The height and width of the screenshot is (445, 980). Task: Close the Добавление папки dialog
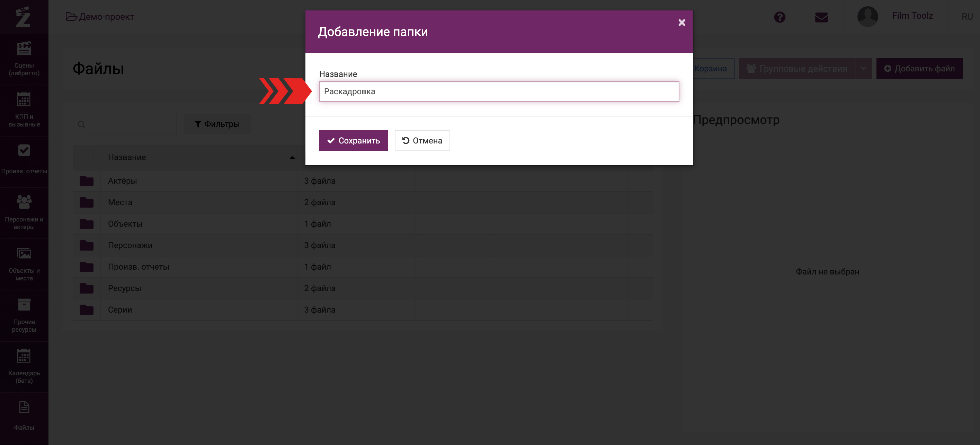682,23
